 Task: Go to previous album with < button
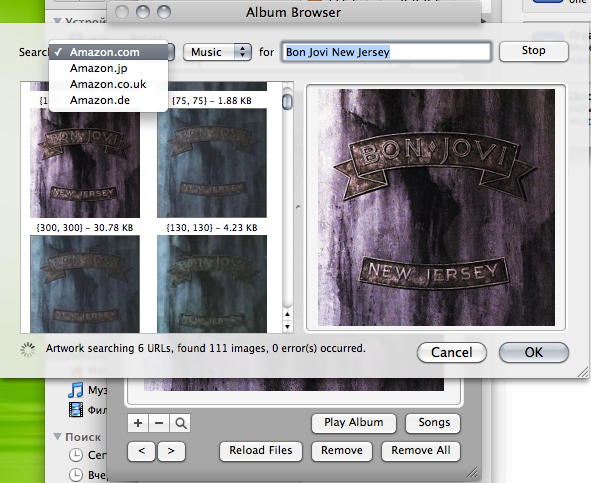tap(142, 451)
